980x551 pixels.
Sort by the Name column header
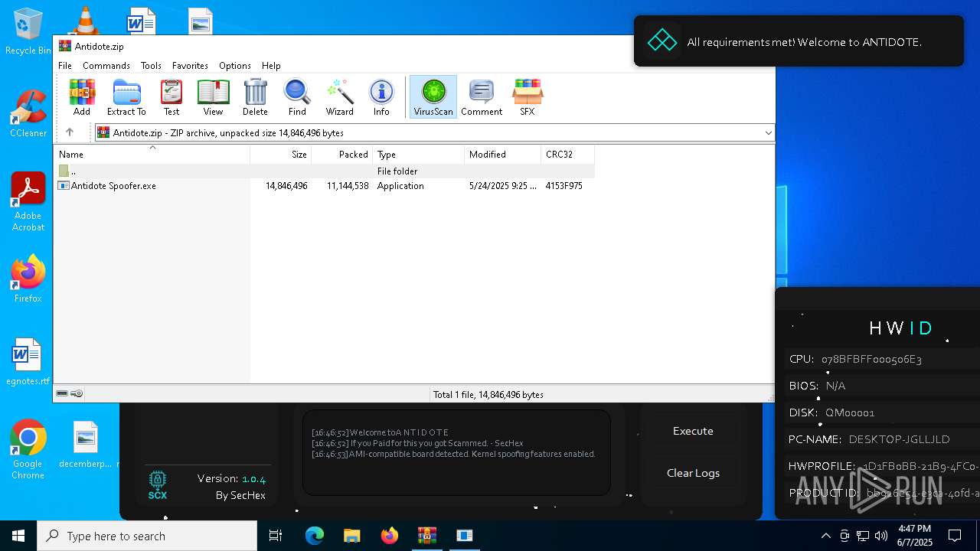[152, 155]
